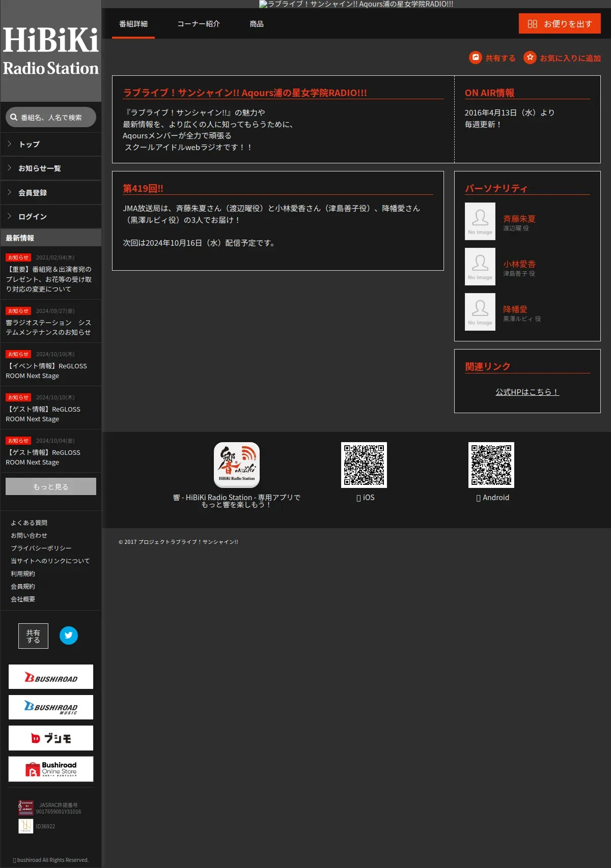611x868 pixels.
Task: Open the トップ sidebar item
Action: click(x=51, y=144)
